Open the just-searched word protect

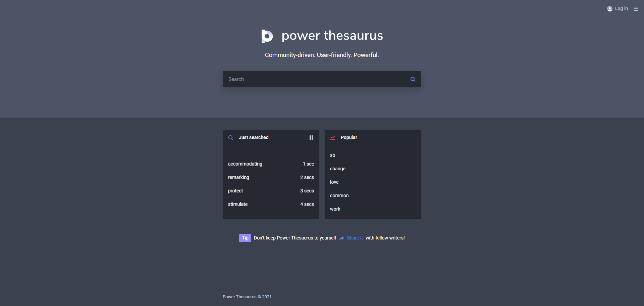tap(235, 191)
